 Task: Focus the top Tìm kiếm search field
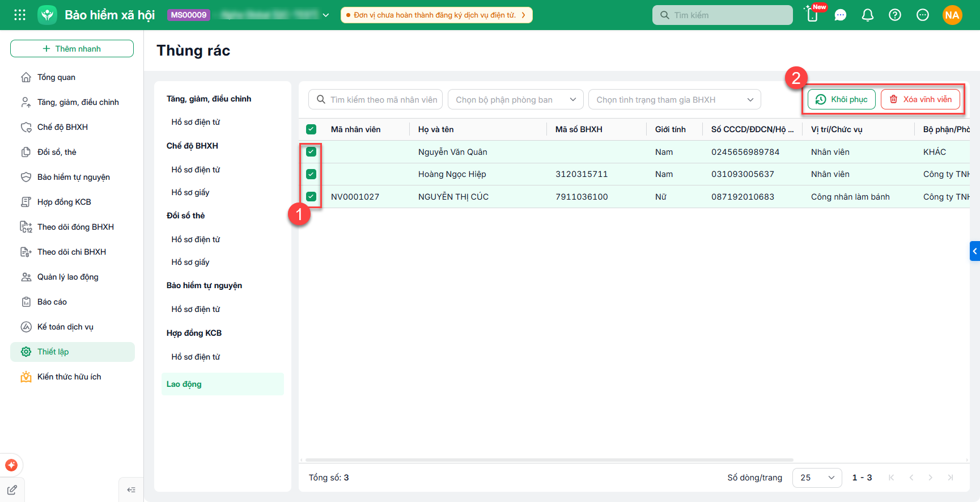723,15
